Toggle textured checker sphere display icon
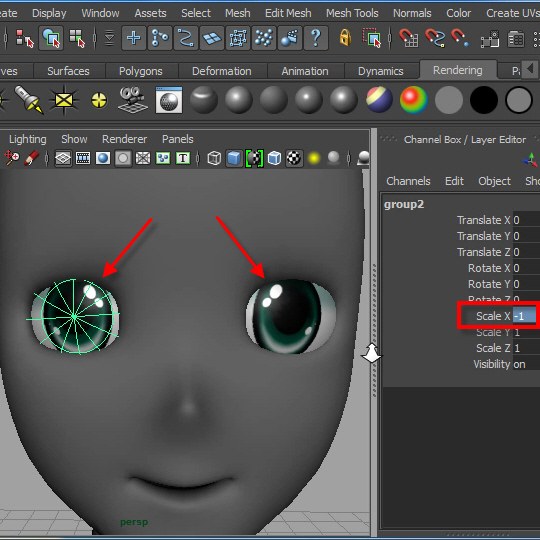540x540 pixels. click(x=294, y=158)
